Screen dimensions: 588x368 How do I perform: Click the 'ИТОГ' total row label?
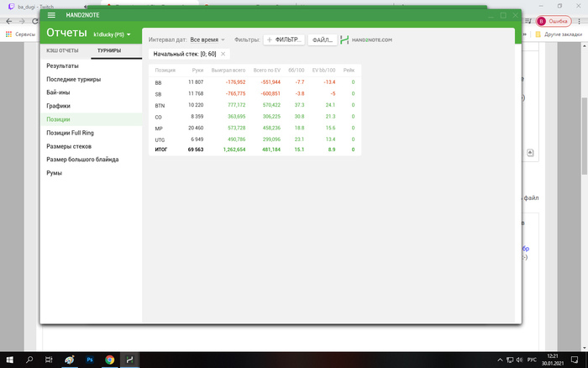click(161, 150)
